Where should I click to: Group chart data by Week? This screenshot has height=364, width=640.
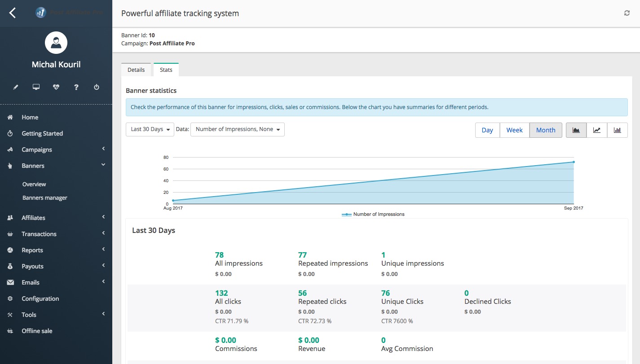(x=514, y=130)
